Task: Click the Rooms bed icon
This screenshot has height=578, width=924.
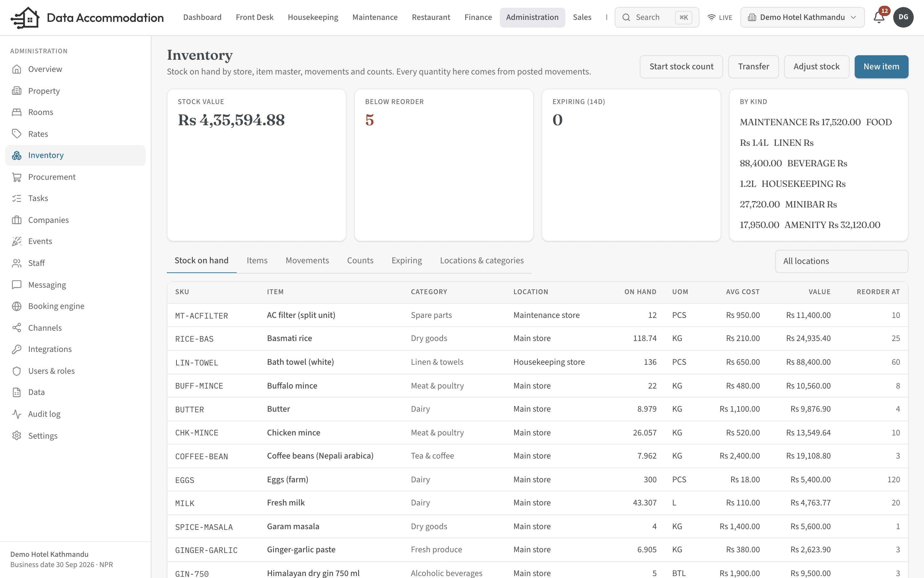Action: [16, 112]
